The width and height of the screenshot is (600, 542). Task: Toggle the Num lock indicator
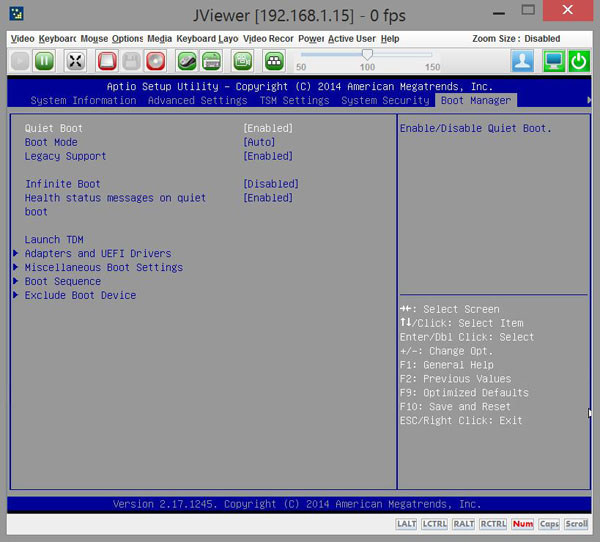pyautogui.click(x=522, y=524)
